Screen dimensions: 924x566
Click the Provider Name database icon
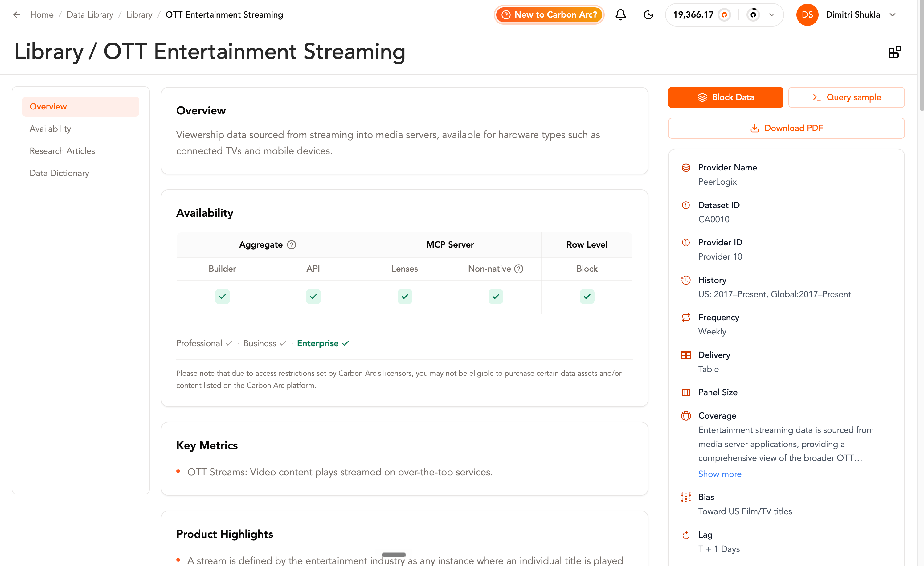click(x=686, y=167)
